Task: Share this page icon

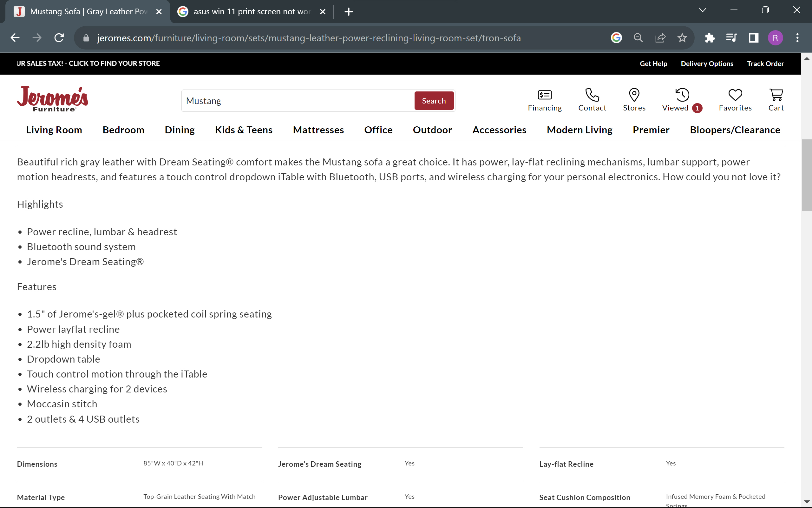Action: point(660,38)
